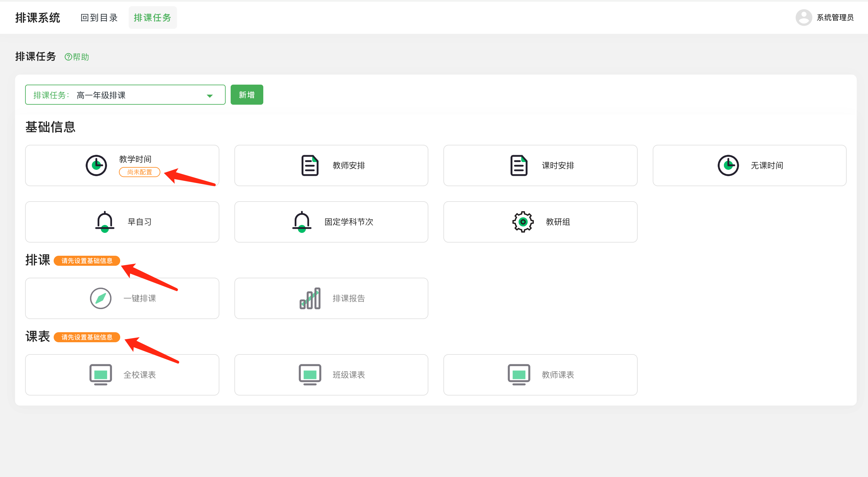Click the 教研组 gear icon
The height and width of the screenshot is (477, 868).
[522, 222]
